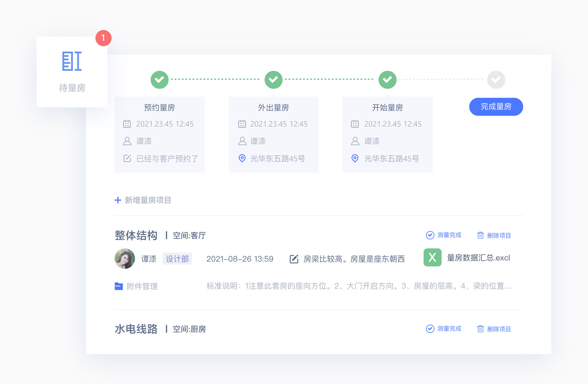588x384 pixels.
Task: Click trash icon for 整体结构 item
Action: point(481,235)
